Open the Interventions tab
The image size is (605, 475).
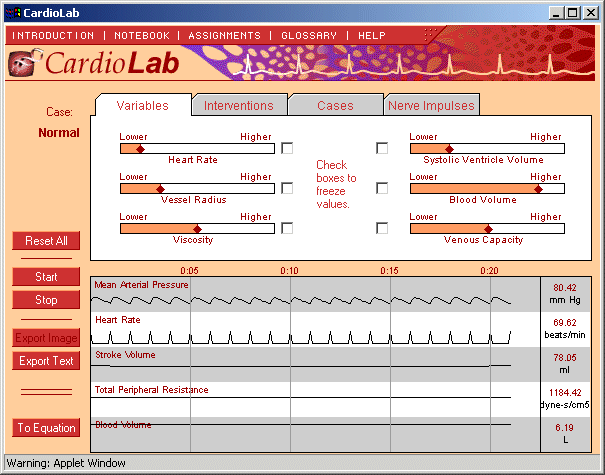pyautogui.click(x=239, y=105)
